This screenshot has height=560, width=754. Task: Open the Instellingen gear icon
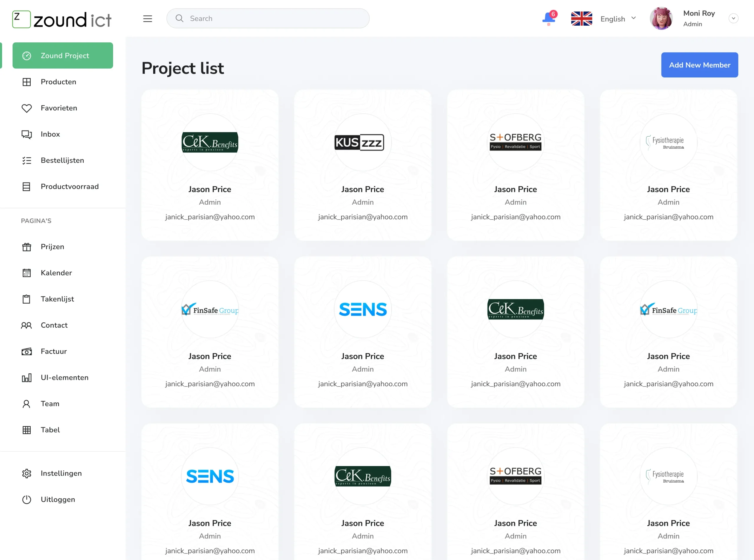coord(27,473)
